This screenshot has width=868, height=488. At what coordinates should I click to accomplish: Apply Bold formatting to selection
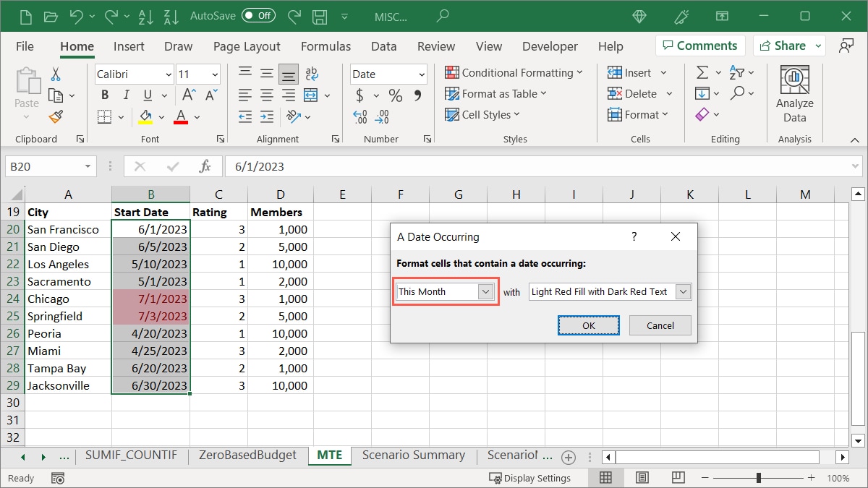(105, 95)
